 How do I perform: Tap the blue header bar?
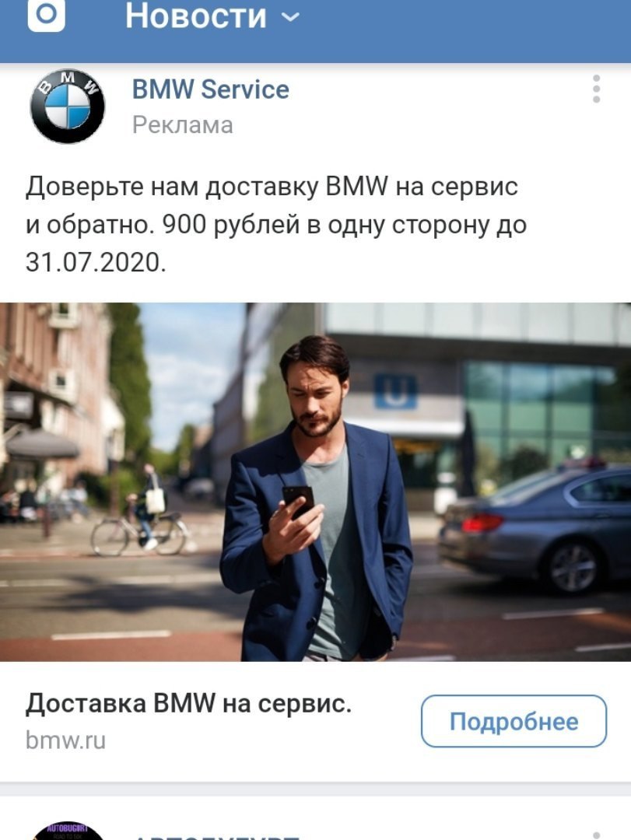click(x=315, y=31)
